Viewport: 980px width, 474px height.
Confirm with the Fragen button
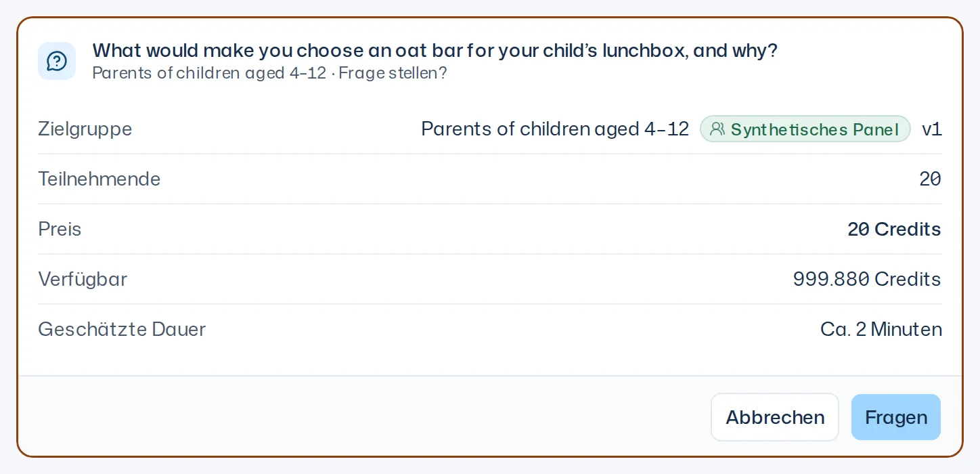896,417
